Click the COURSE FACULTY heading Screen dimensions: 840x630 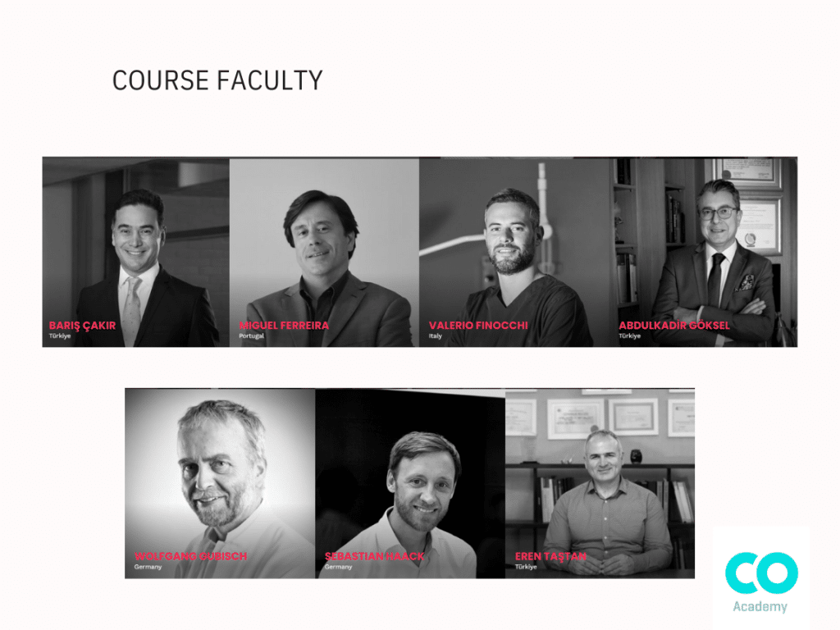(x=217, y=80)
